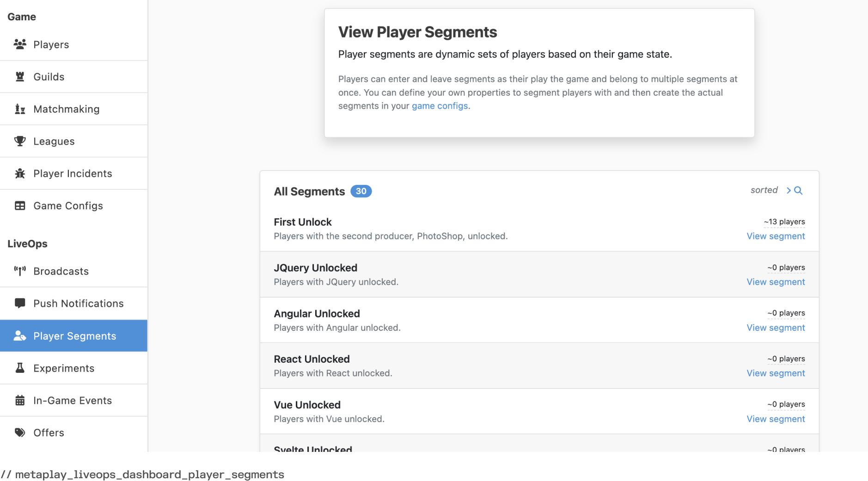Open the In-Game Events calendar icon

pos(20,400)
